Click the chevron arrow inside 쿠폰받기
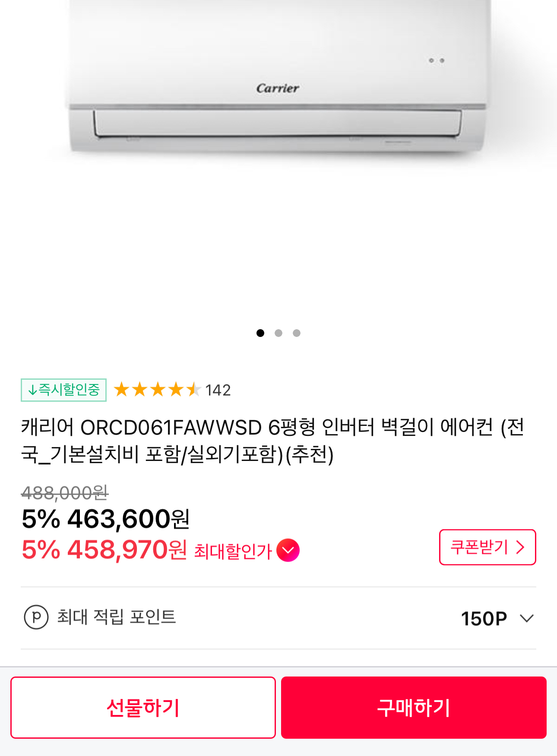557x756 pixels. pos(520,547)
